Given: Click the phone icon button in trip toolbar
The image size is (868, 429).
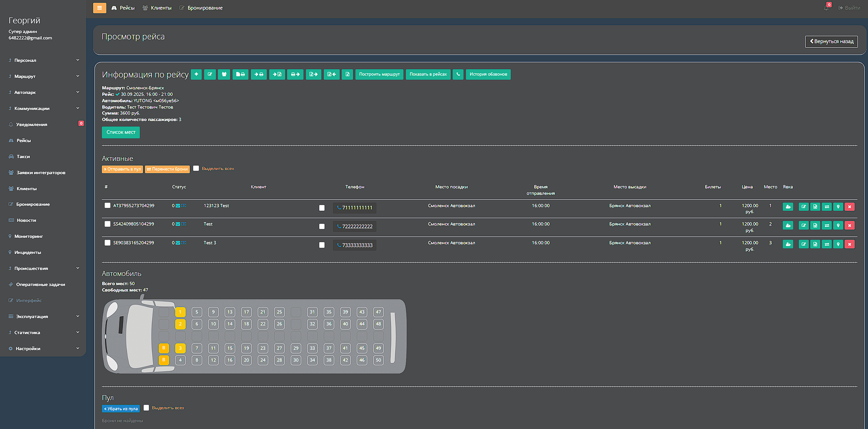Looking at the screenshot, I should 458,74.
